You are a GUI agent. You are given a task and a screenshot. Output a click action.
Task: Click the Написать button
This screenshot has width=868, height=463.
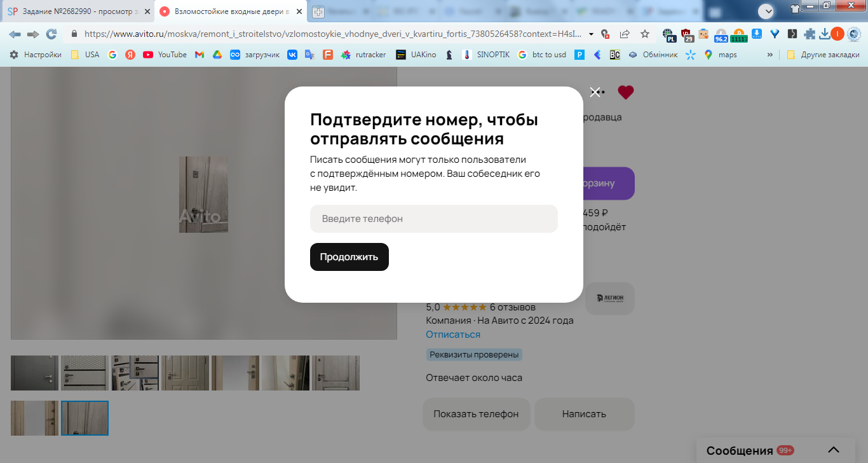click(x=584, y=414)
